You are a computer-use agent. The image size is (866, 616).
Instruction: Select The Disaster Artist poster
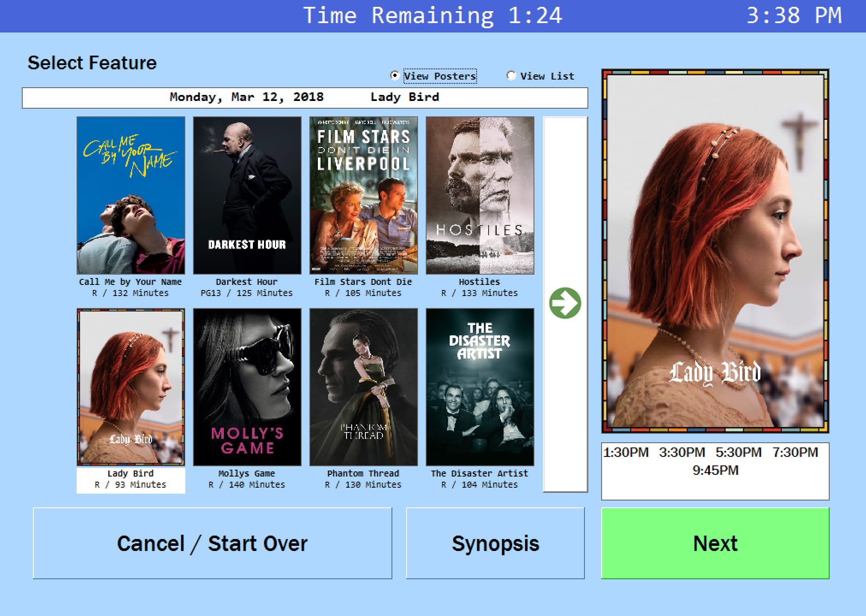480,387
